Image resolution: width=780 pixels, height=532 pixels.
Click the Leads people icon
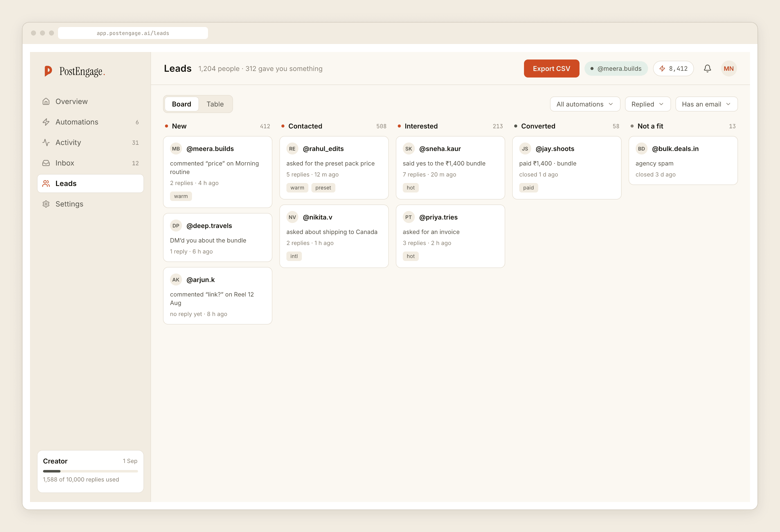46,183
